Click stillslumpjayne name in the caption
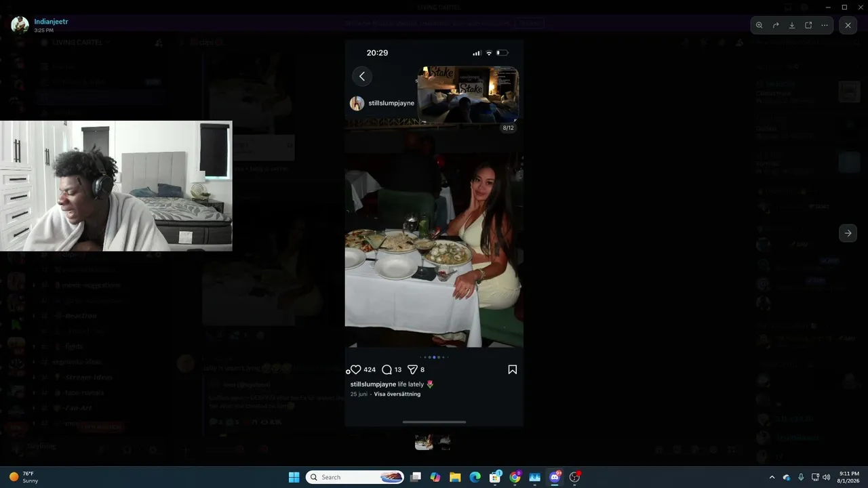The height and width of the screenshot is (488, 868). click(x=373, y=384)
